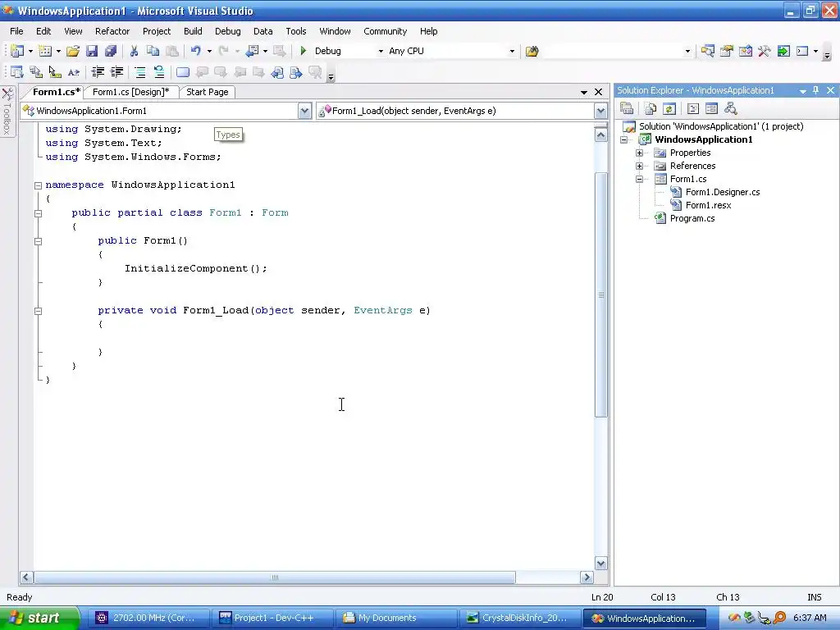Click the View Code icon in Solution Explorer
Image resolution: width=840 pixels, height=630 pixels.
[692, 109]
